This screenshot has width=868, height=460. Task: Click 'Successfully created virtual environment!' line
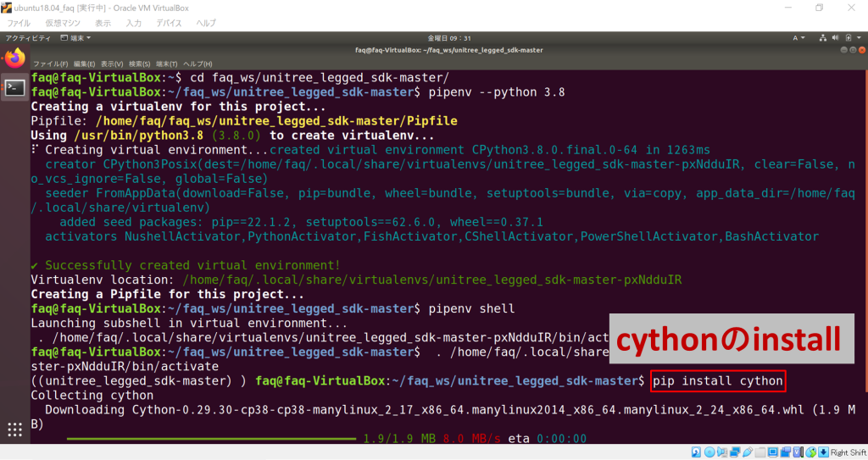186,265
